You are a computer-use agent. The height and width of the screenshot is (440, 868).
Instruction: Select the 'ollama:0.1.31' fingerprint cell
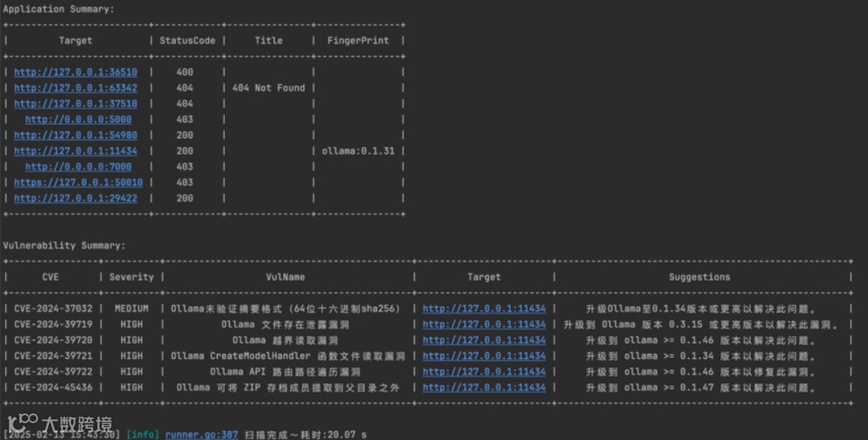point(358,151)
